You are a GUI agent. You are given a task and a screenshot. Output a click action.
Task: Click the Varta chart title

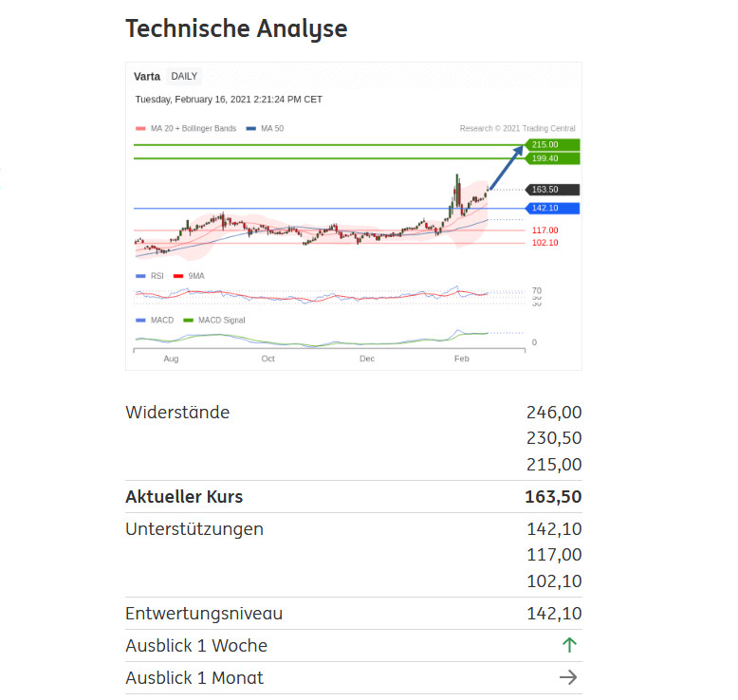tap(147, 76)
